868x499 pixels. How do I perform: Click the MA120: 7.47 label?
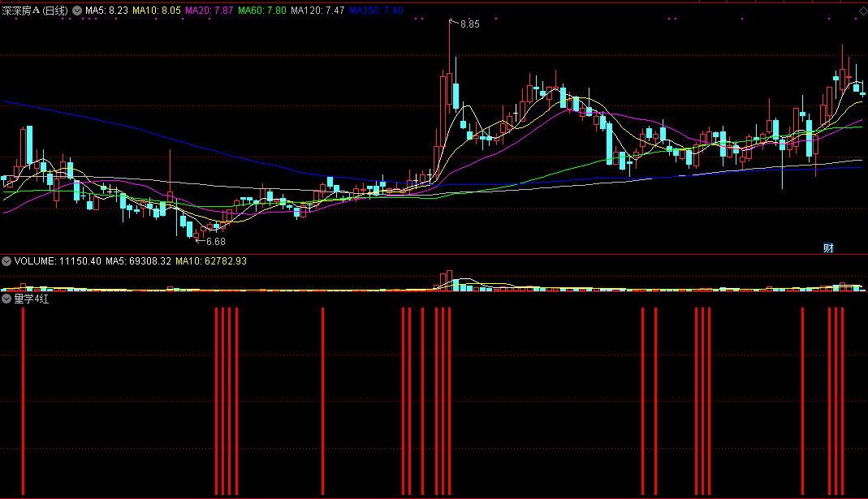(317, 11)
